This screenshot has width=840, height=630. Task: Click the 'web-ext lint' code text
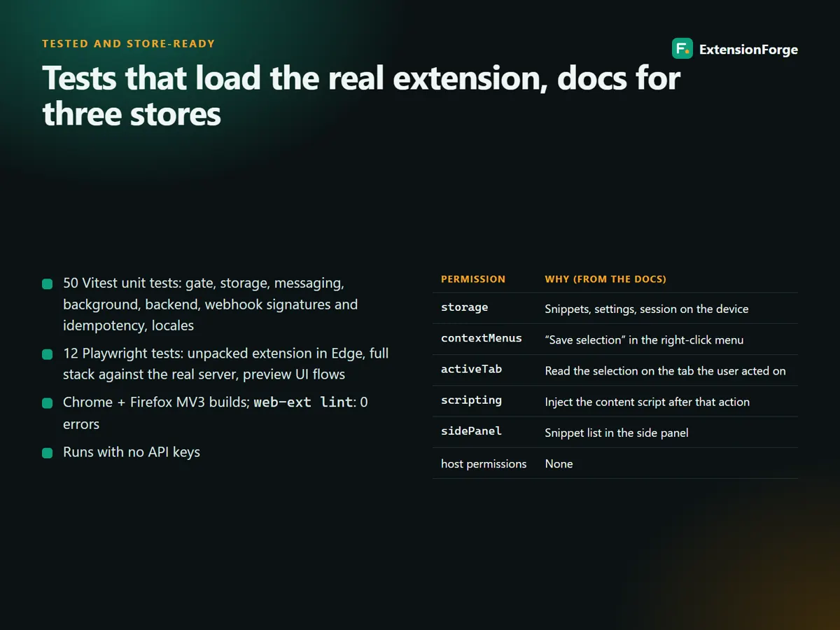pos(302,402)
